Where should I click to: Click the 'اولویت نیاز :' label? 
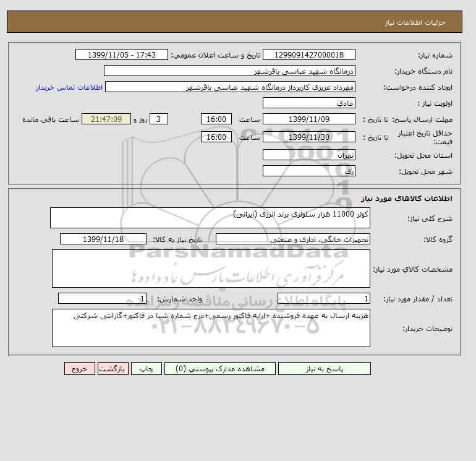click(435, 103)
